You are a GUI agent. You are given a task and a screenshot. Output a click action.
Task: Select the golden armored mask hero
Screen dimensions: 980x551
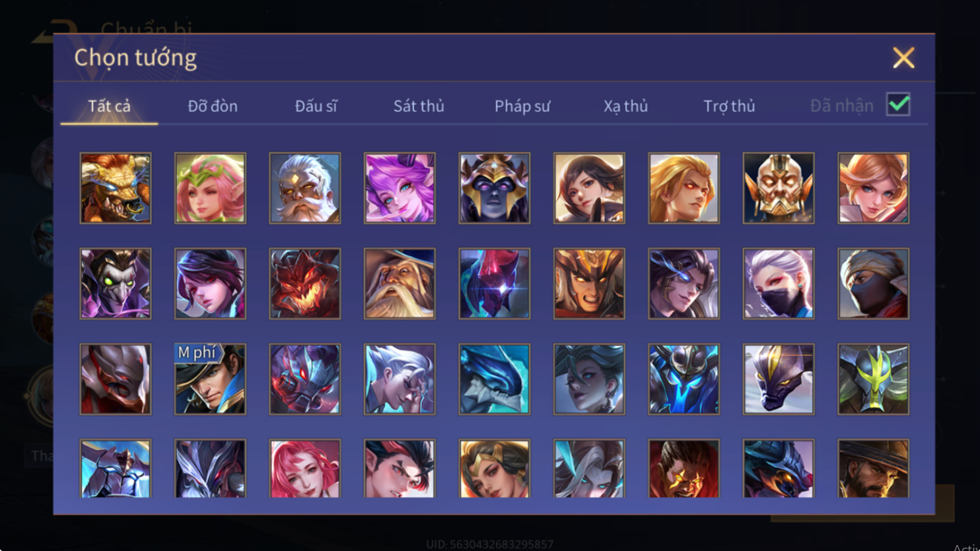coord(779,188)
